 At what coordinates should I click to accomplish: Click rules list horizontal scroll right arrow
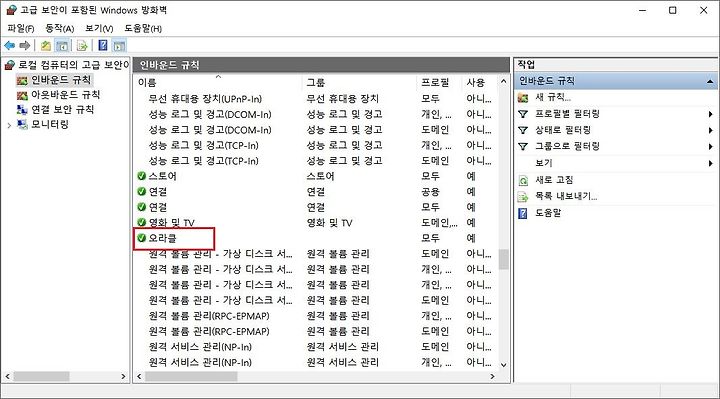492,377
